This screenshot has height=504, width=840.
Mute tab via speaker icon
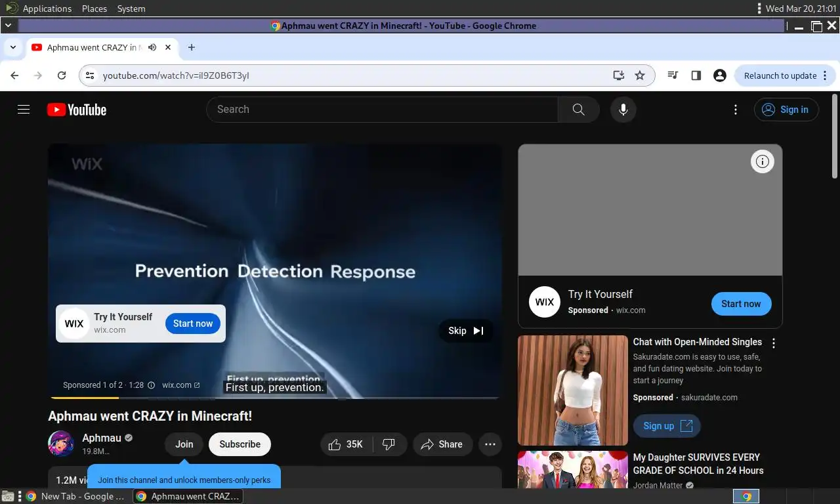click(x=152, y=47)
